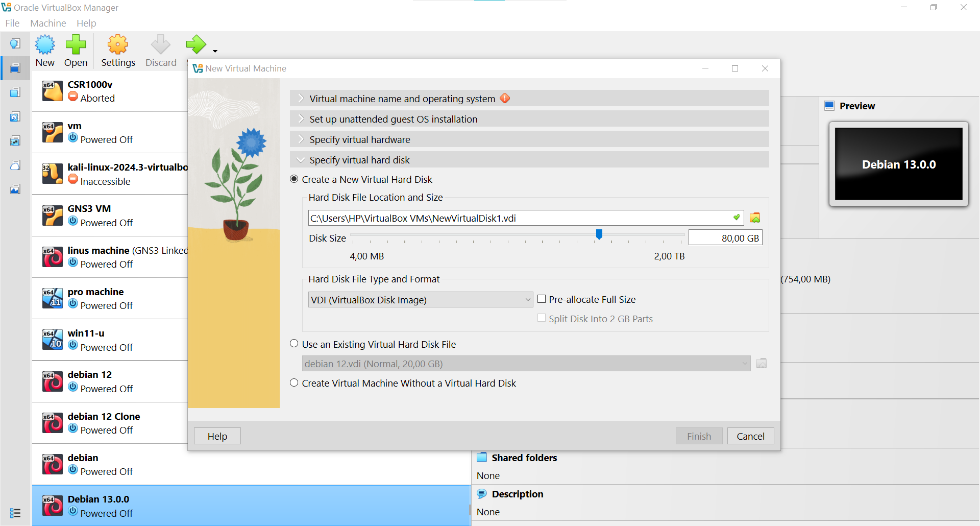This screenshot has height=526, width=980.
Task: Click the kali-linux machine icon
Action: point(52,174)
